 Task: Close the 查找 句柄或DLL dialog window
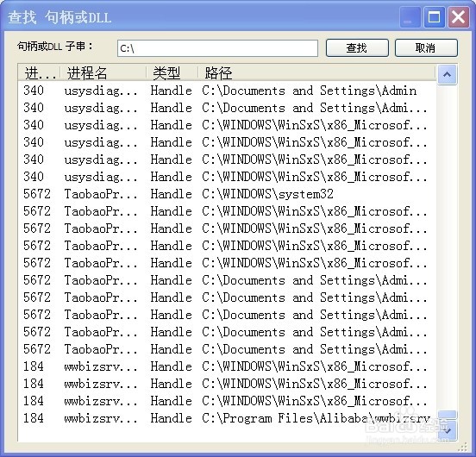[x=459, y=16]
